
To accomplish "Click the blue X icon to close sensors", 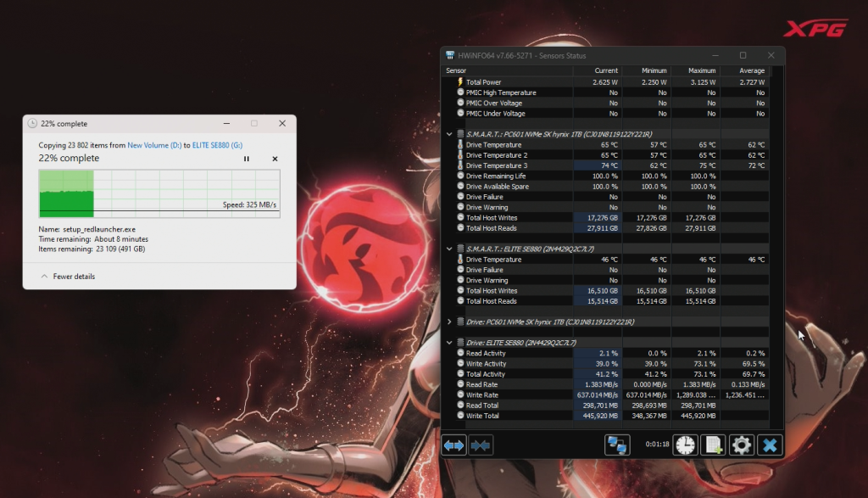I will point(770,445).
